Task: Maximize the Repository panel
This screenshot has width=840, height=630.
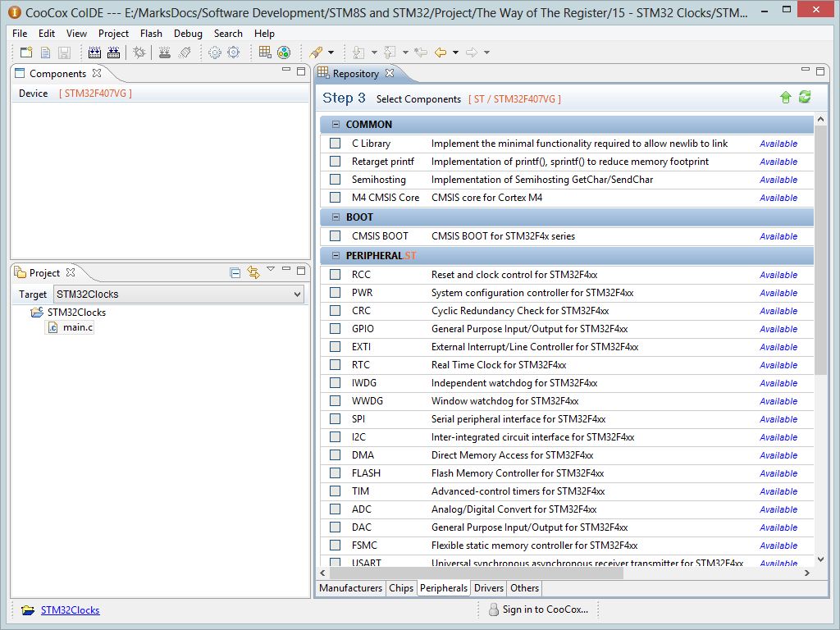Action: click(x=819, y=71)
